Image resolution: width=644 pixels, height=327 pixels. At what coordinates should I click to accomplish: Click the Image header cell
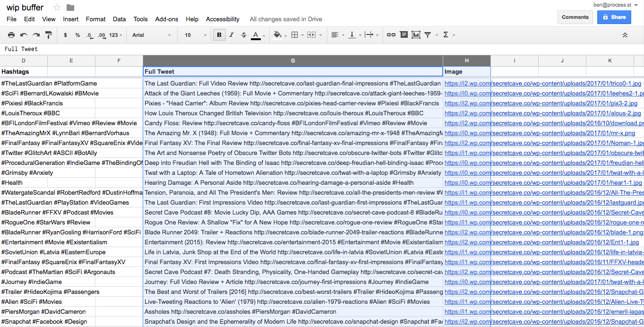467,71
